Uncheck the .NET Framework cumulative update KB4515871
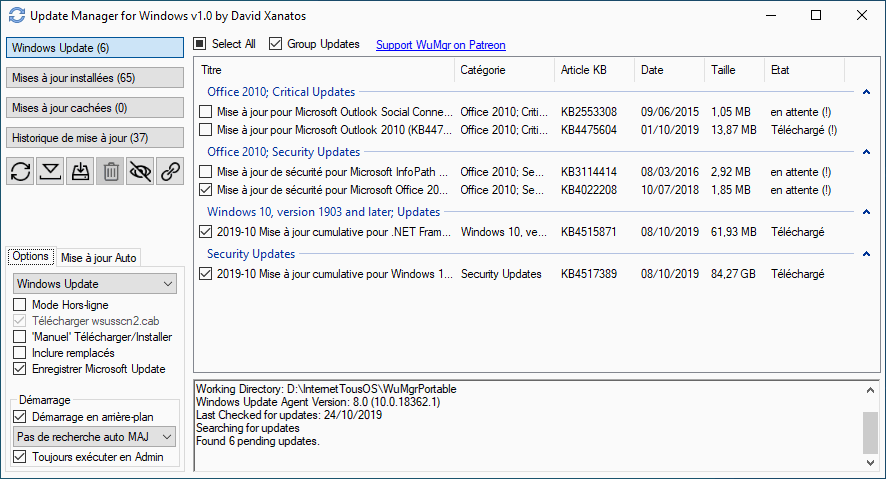The image size is (886, 479). tap(206, 232)
